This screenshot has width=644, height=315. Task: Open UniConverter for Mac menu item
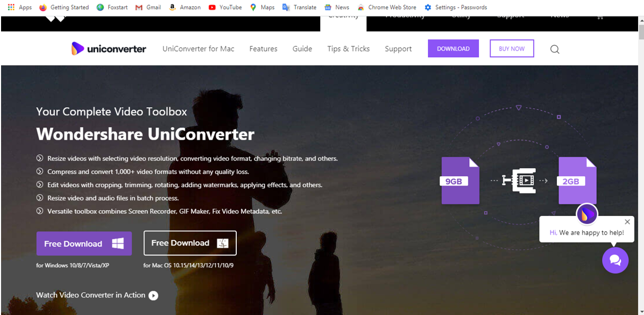pos(198,49)
